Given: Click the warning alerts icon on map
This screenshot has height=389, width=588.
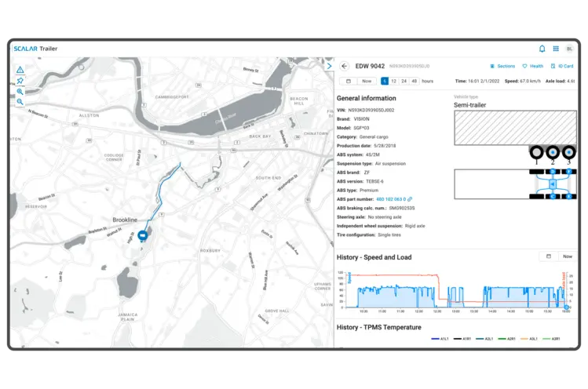Looking at the screenshot, I should click(20, 70).
